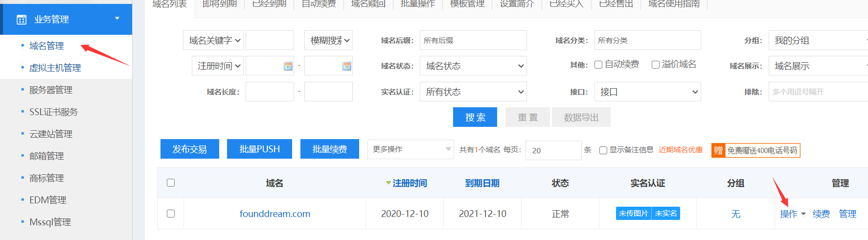Enable the 溢价域名 filter checkbox
The height and width of the screenshot is (240, 868).
point(656,65)
